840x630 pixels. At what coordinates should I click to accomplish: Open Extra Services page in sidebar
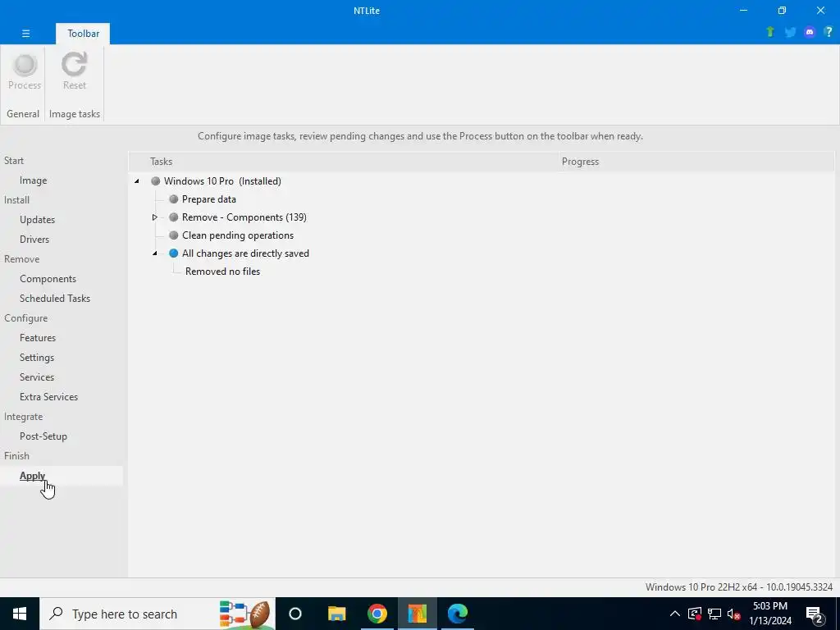[48, 397]
